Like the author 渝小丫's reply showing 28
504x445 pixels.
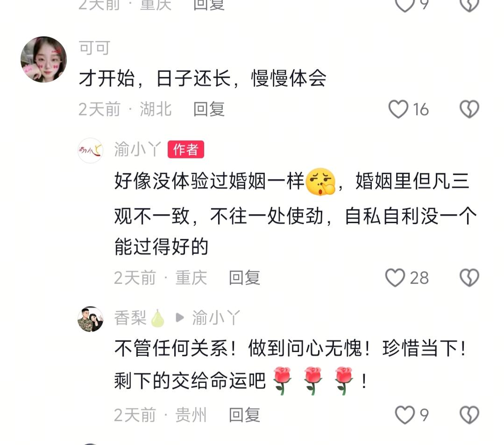coord(395,278)
